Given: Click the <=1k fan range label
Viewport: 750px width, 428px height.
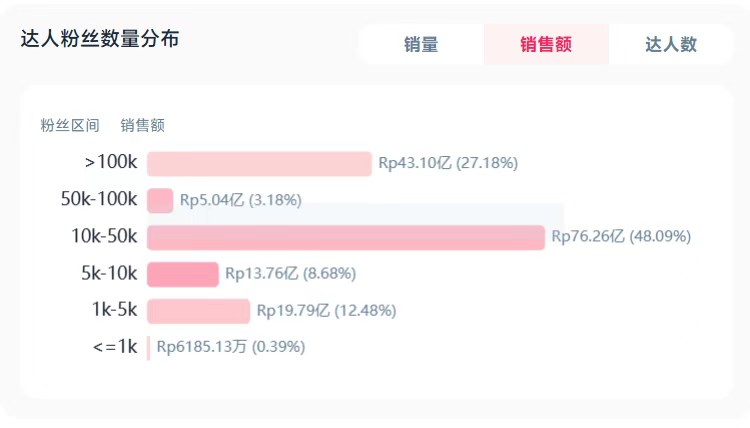Looking at the screenshot, I should pos(114,347).
